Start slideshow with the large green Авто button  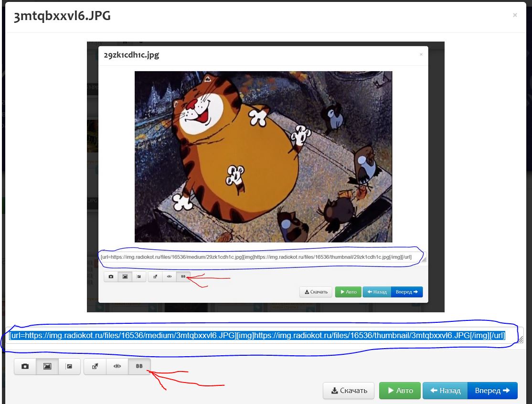click(400, 391)
